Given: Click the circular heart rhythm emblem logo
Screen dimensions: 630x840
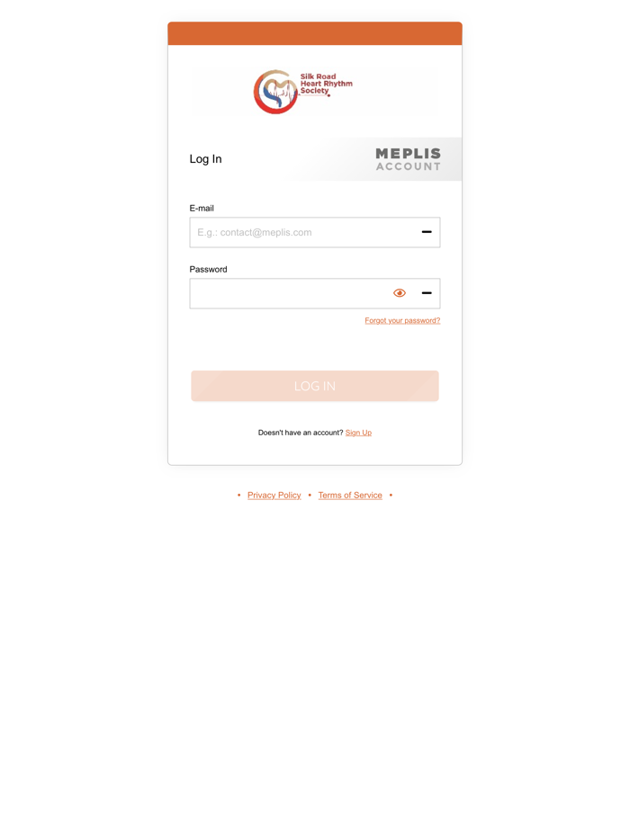Looking at the screenshot, I should [x=275, y=92].
